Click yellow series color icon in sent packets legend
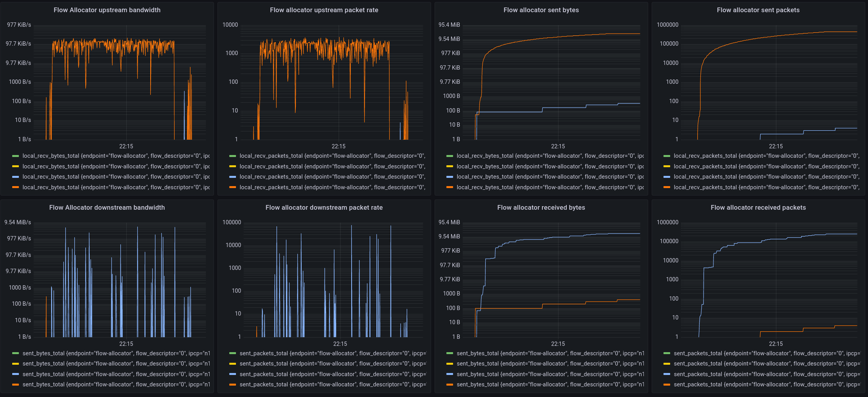This screenshot has height=397, width=868. 667,166
